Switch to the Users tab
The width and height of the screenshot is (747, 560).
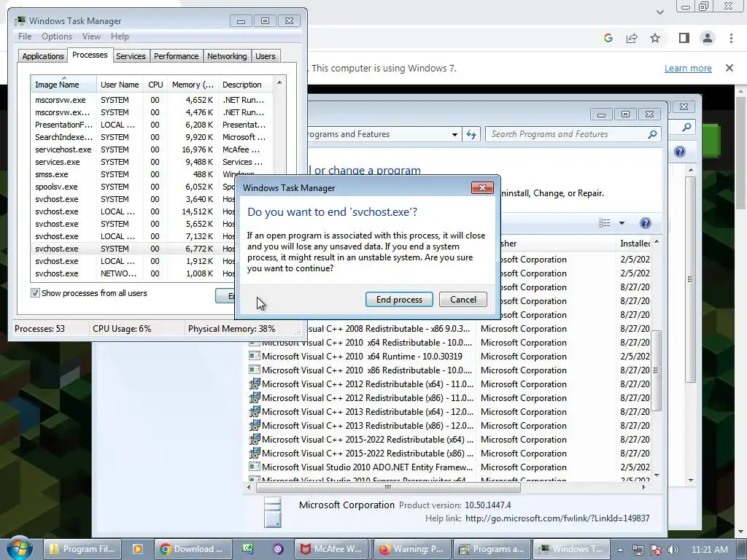pos(266,56)
